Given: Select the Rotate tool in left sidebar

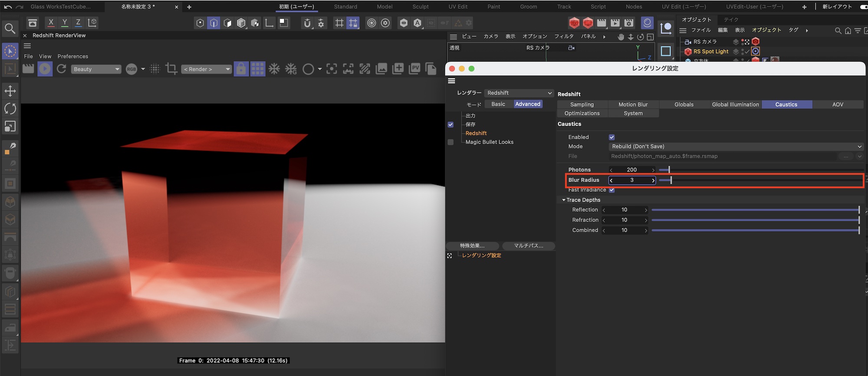Looking at the screenshot, I should [x=10, y=109].
